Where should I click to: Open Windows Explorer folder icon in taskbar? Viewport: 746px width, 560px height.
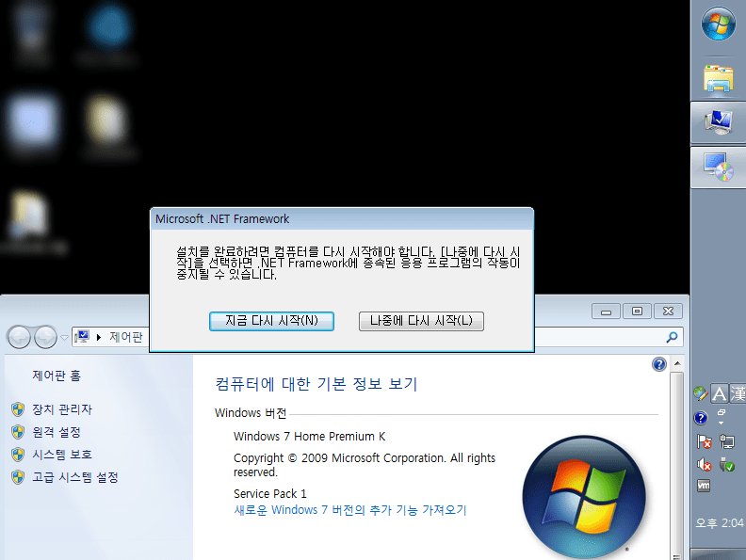pyautogui.click(x=719, y=78)
